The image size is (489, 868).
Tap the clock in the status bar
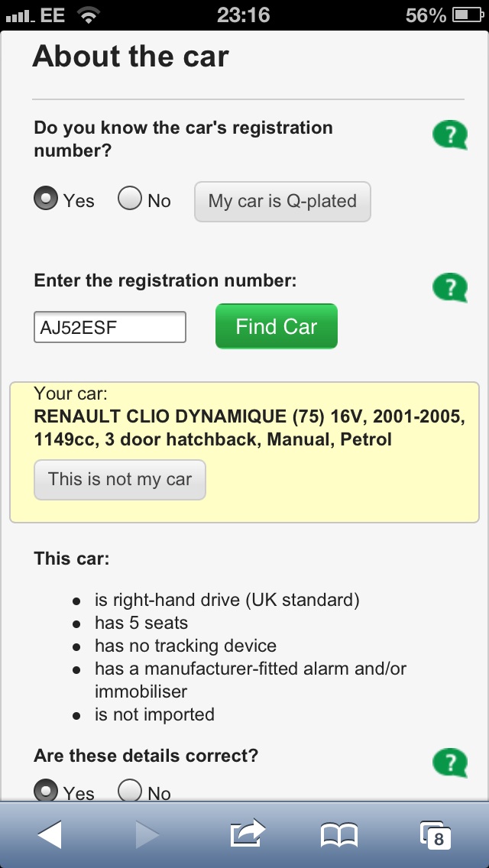pyautogui.click(x=243, y=15)
